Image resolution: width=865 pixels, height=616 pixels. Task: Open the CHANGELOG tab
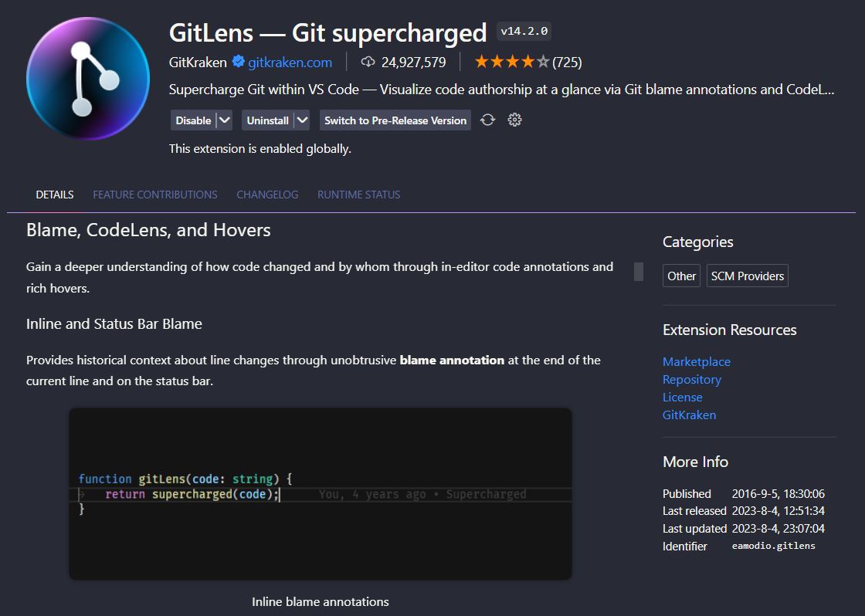267,194
